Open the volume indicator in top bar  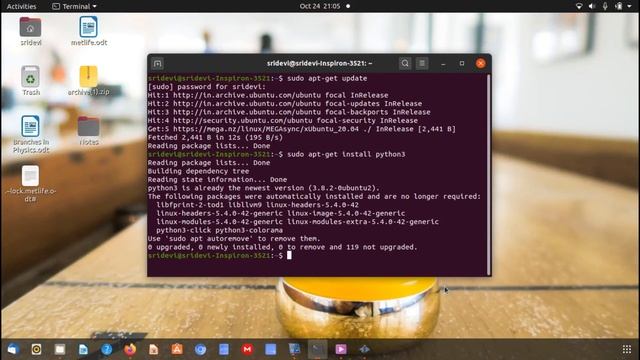592,6
